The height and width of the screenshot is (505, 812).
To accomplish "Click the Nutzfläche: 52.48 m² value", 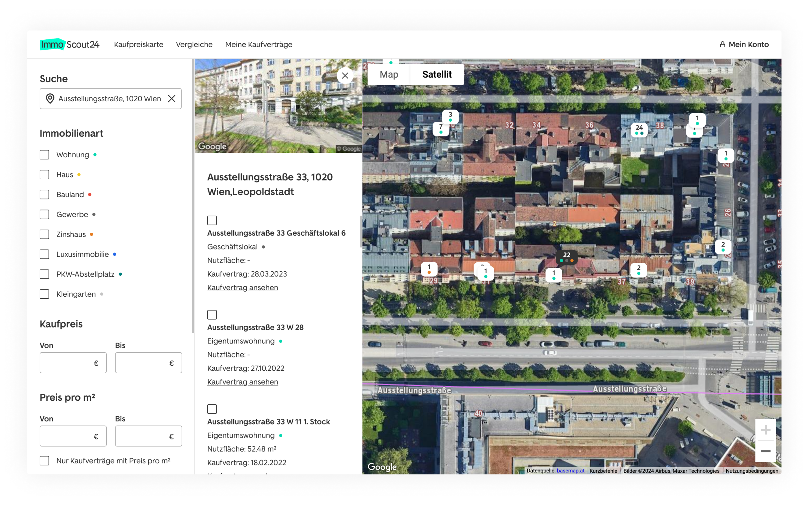I will coord(242,449).
